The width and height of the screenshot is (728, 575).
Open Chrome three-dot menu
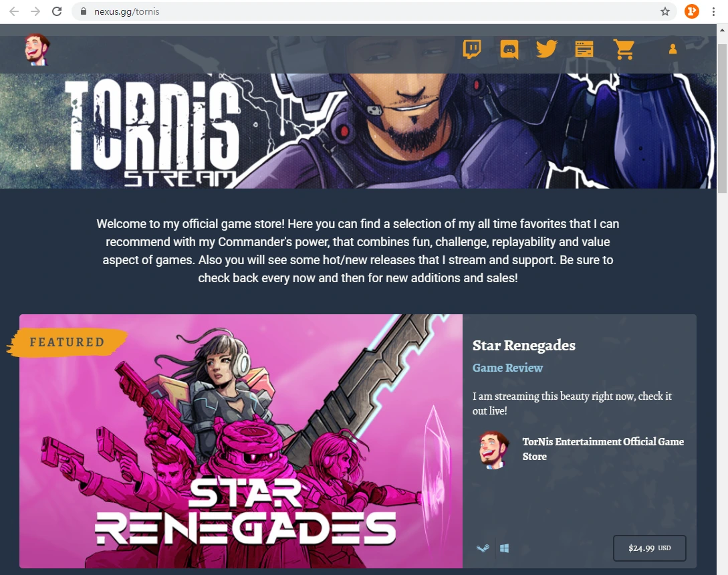(713, 11)
